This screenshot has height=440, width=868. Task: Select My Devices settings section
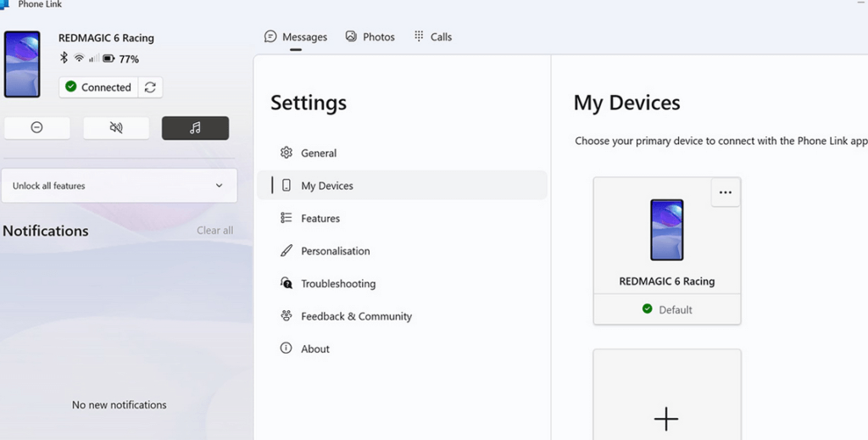pos(326,186)
